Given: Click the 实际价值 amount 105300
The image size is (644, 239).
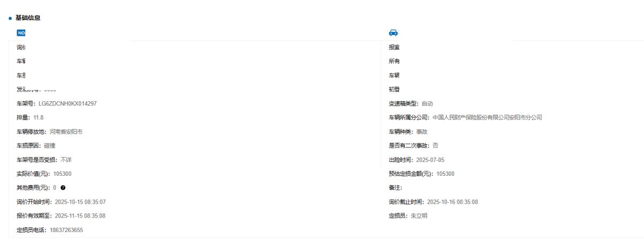Looking at the screenshot, I should [x=62, y=174].
